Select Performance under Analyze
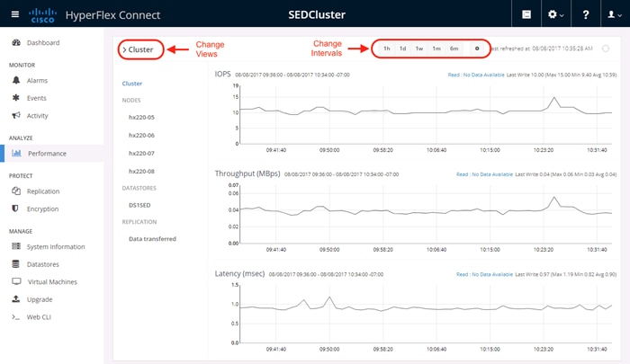 tap(47, 154)
